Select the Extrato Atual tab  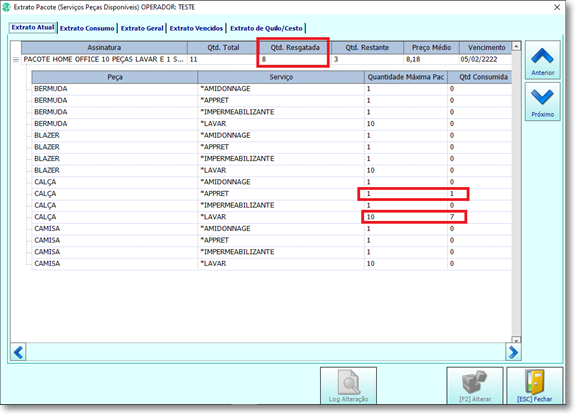(33, 28)
